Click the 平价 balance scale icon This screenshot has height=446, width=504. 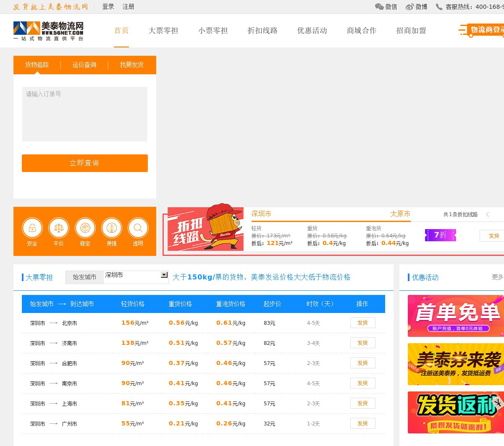(59, 228)
